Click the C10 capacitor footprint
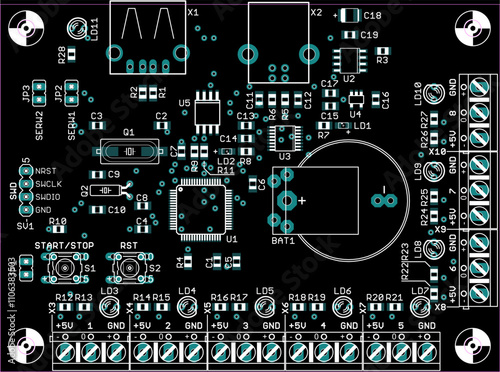 (97, 210)
